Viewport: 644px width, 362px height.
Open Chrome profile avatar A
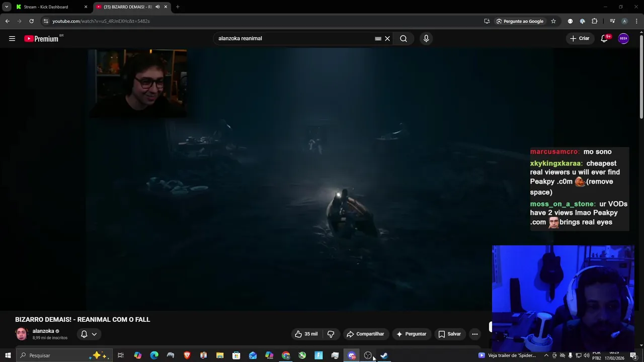click(624, 21)
